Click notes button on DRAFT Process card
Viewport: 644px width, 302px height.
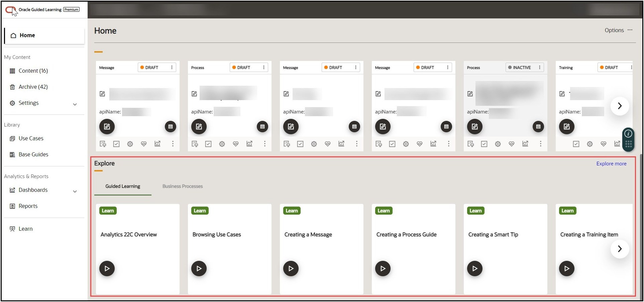pyautogui.click(x=262, y=127)
